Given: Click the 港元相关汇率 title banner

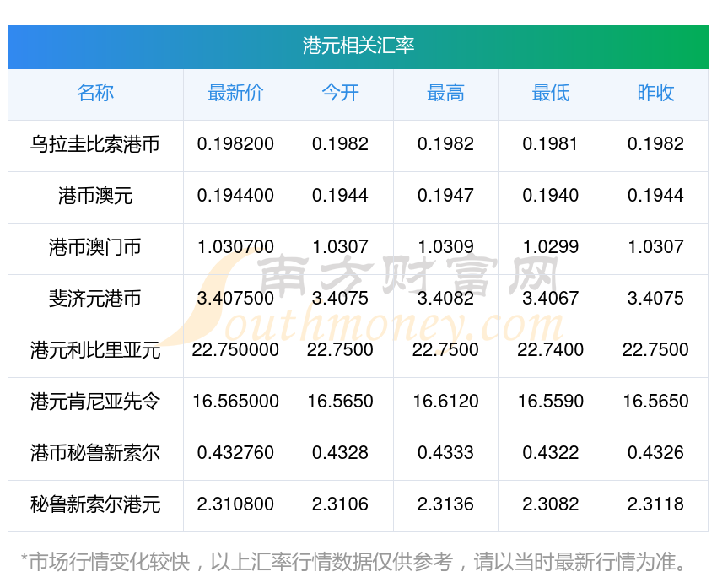Looking at the screenshot, I should 358,46.
